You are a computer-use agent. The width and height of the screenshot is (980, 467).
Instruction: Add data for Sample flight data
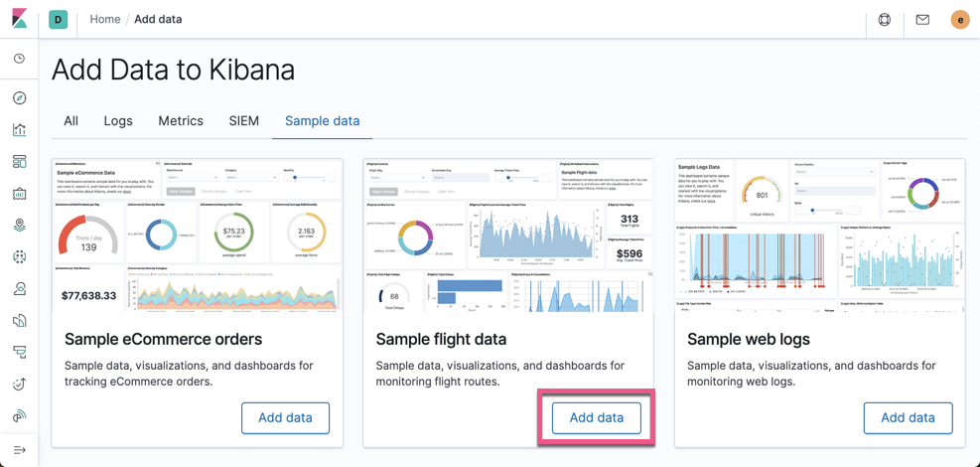pos(597,418)
